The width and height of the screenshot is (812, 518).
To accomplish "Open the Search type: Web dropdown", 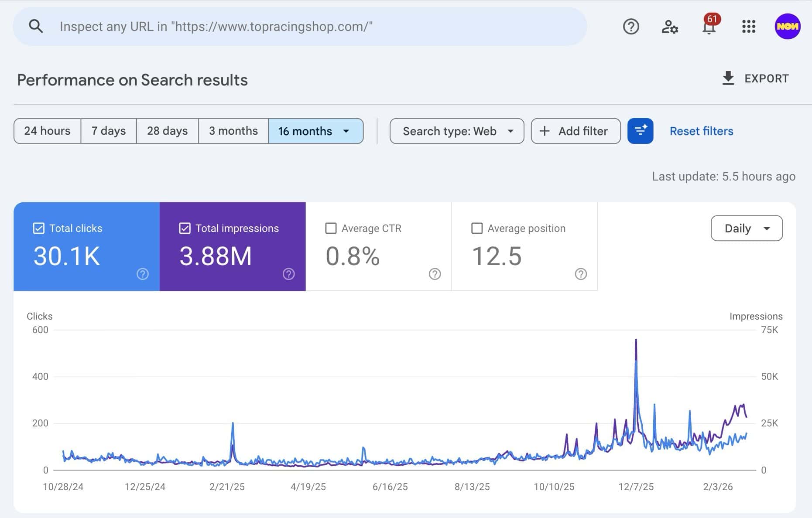I will pyautogui.click(x=456, y=131).
